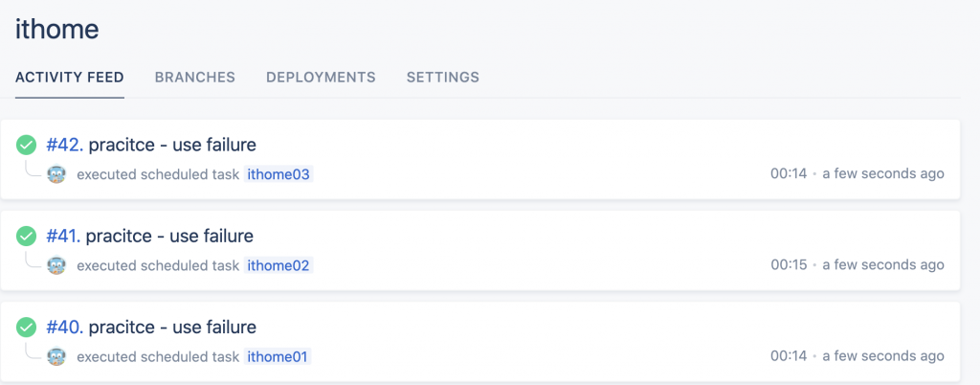
Task: Click the robot avatar on build #40
Action: point(57,356)
